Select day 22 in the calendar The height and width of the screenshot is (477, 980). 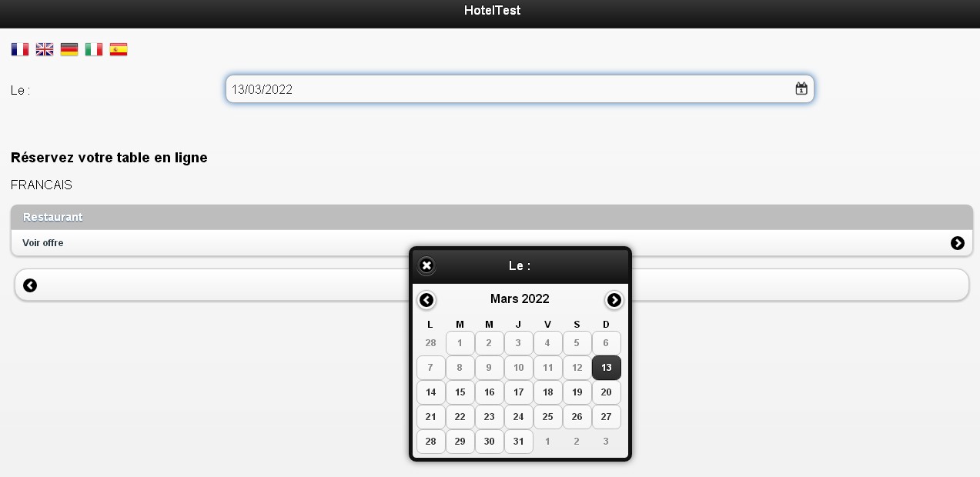[460, 417]
